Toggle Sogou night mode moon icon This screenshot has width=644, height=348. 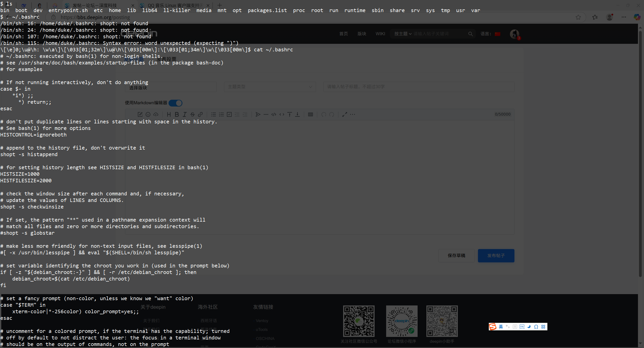click(x=529, y=327)
